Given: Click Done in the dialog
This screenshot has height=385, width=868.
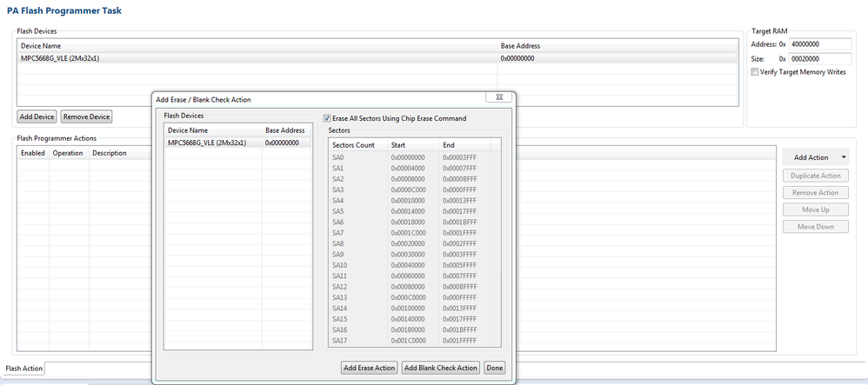Looking at the screenshot, I should click(494, 368).
